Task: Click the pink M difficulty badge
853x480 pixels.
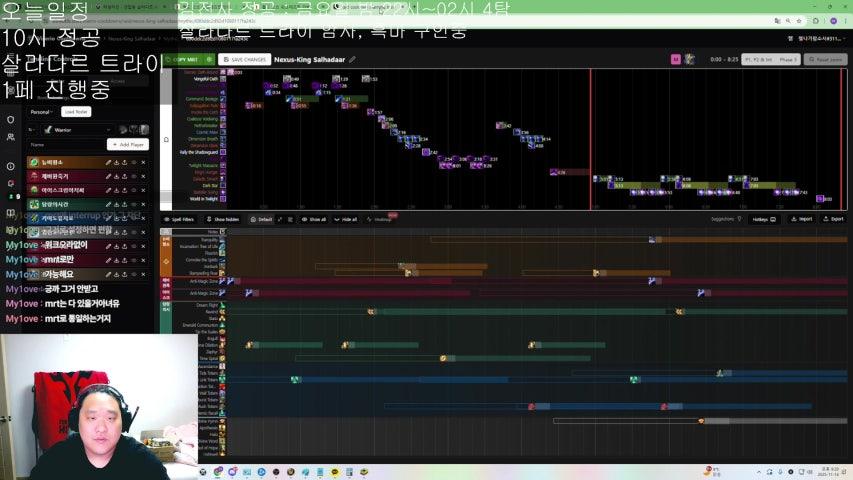Action: pos(676,59)
